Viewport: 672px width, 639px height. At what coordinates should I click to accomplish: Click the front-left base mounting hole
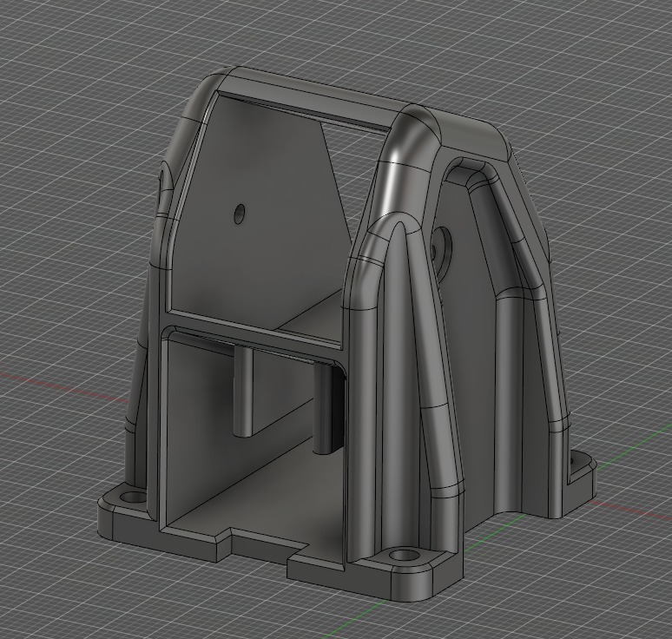(x=132, y=497)
